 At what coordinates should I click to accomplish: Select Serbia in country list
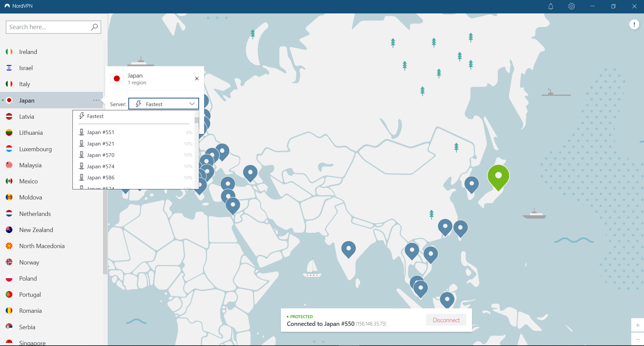[x=51, y=327]
